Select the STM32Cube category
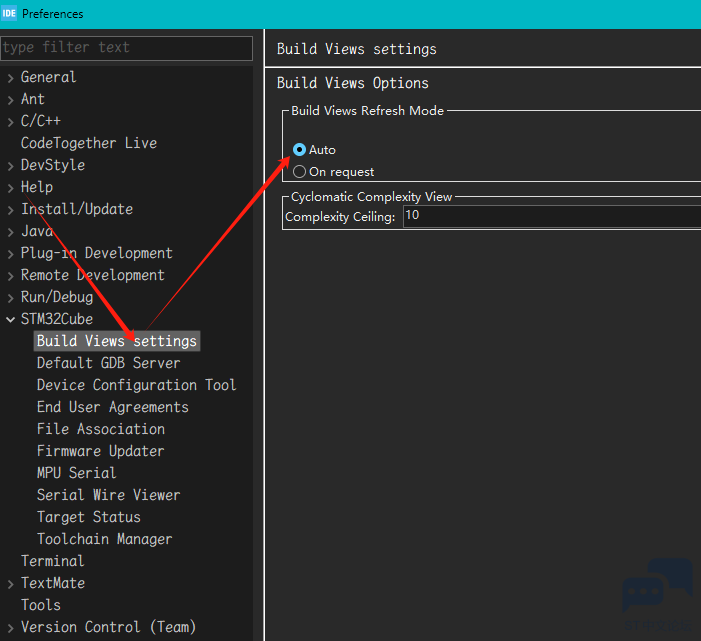The image size is (701, 641). pyautogui.click(x=57, y=319)
